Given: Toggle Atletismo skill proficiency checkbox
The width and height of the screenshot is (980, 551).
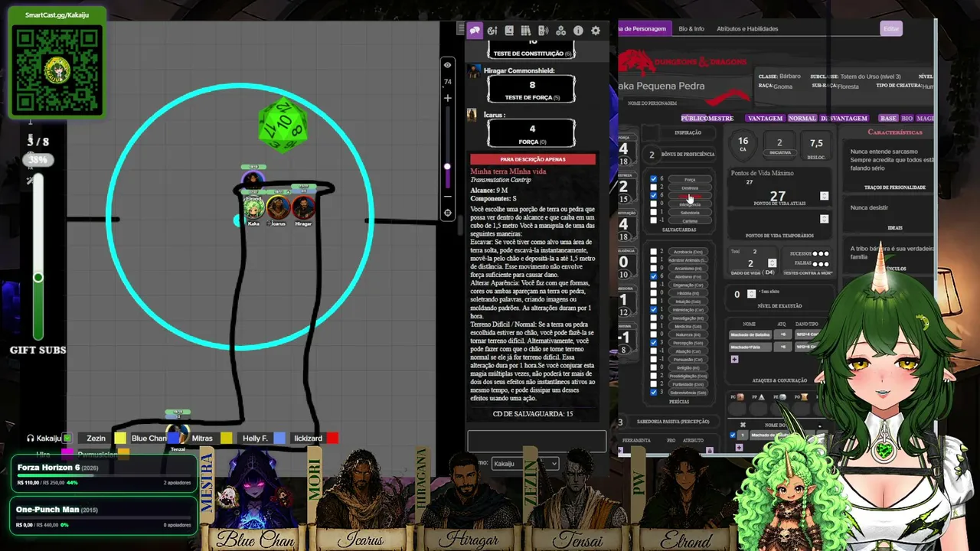Looking at the screenshot, I should 653,276.
